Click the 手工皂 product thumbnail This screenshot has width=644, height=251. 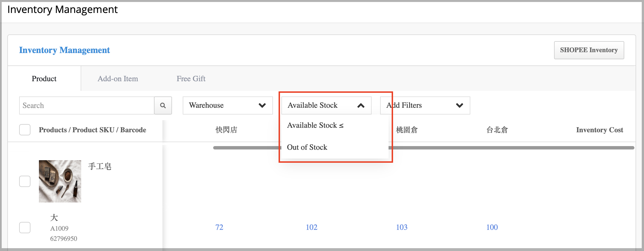(x=60, y=181)
